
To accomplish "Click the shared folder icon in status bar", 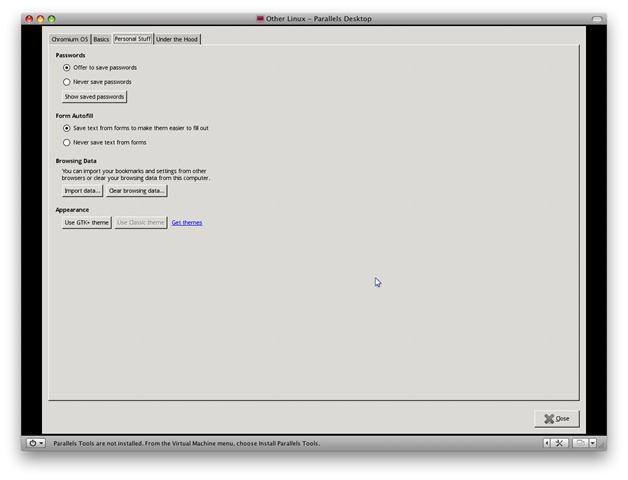I will (x=580, y=443).
